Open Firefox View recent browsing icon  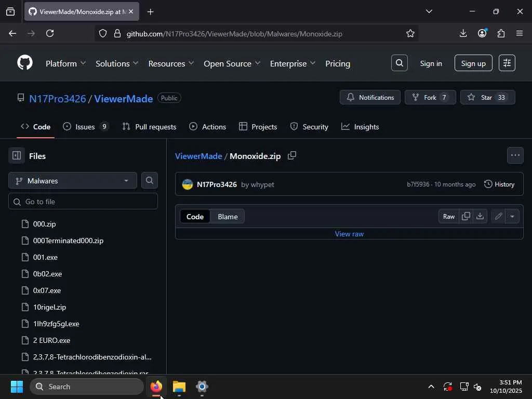(x=10, y=12)
